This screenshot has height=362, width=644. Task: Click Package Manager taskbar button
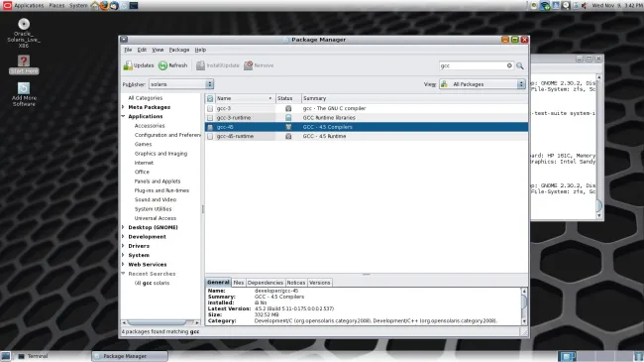click(x=130, y=356)
